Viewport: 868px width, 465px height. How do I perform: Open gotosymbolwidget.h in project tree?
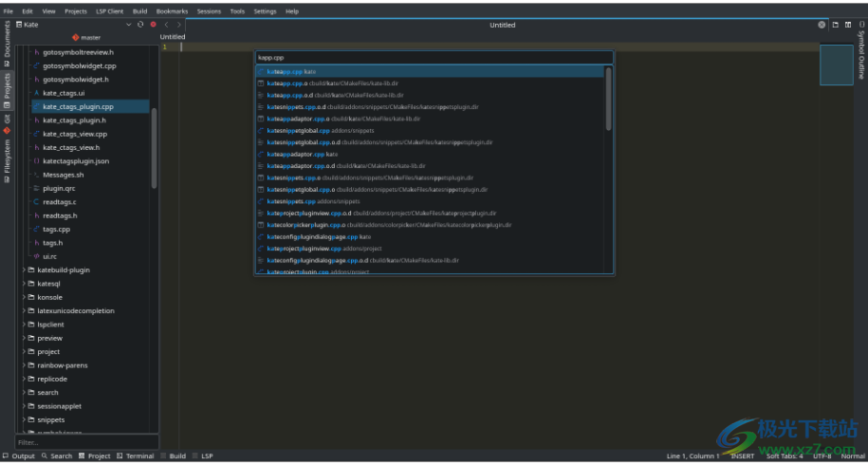coord(76,79)
